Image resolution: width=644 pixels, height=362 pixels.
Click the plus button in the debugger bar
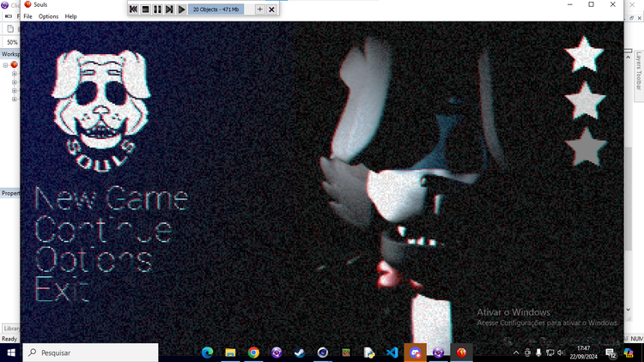[259, 9]
